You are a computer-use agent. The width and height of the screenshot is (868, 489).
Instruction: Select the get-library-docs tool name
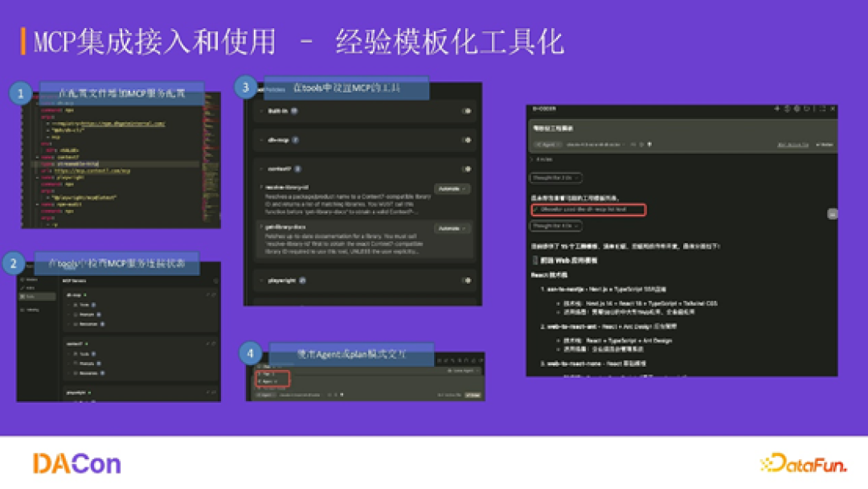285,227
